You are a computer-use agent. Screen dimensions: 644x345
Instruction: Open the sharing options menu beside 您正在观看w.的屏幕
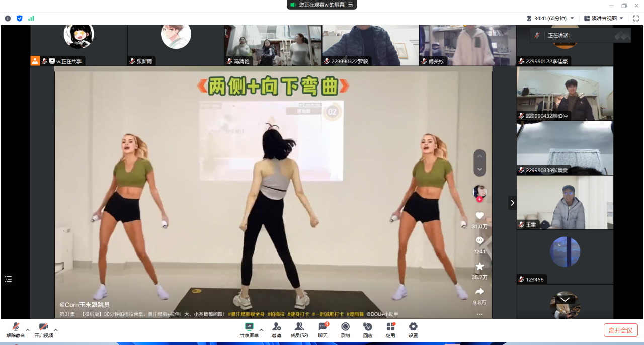tap(351, 5)
